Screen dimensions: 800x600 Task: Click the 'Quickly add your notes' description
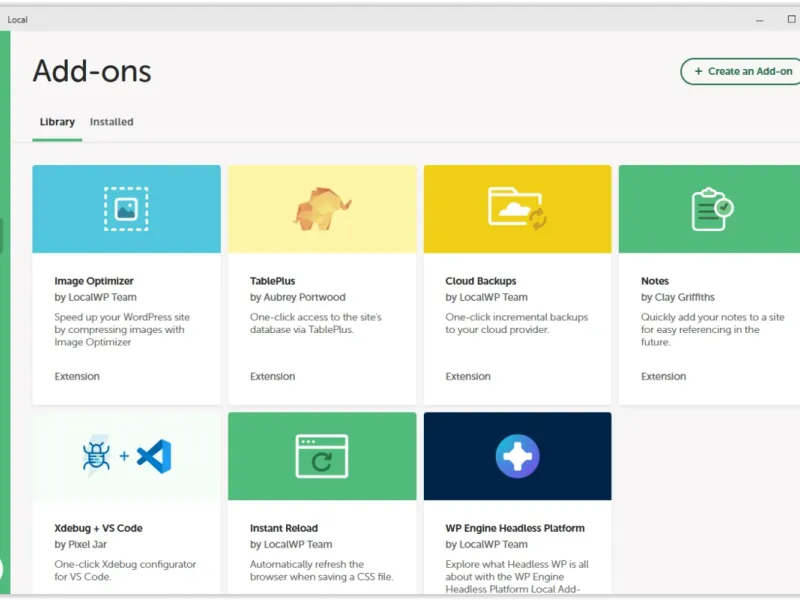[x=713, y=330]
